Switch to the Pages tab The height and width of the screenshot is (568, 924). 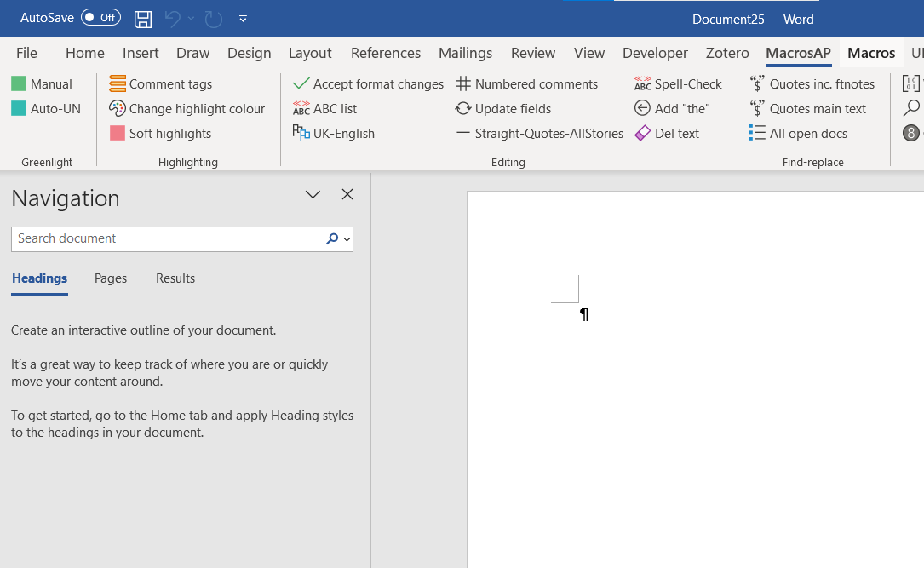tap(110, 278)
